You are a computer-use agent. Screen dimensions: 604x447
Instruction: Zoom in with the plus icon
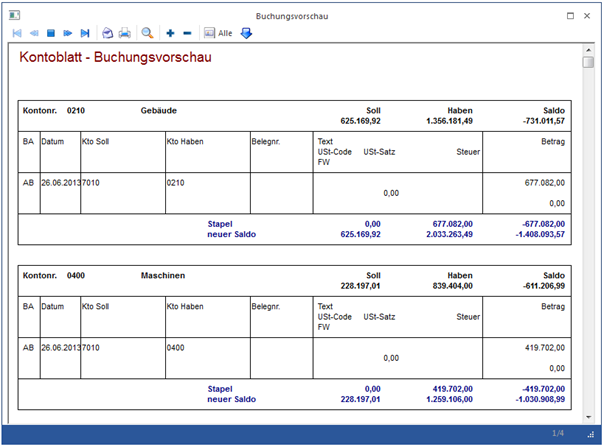tap(171, 33)
